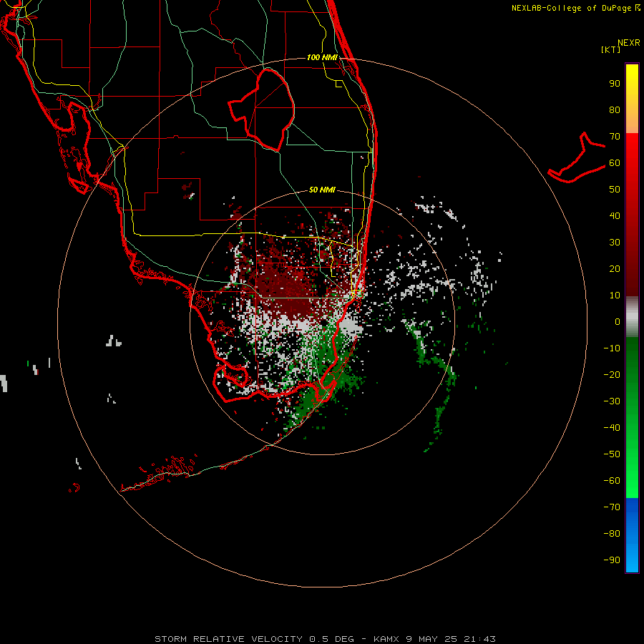Select the positive 10 scale value
Screen dimensions: 644x644
pos(615,296)
